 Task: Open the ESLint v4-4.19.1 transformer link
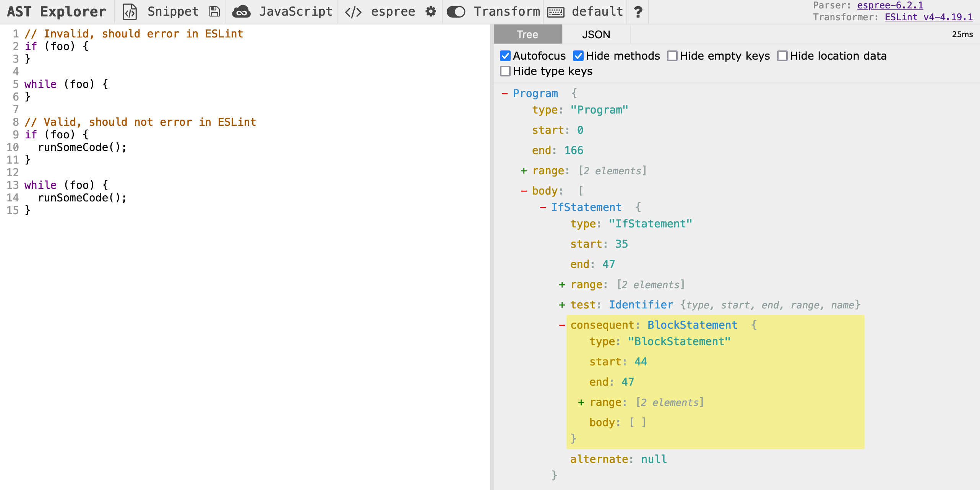tap(929, 17)
